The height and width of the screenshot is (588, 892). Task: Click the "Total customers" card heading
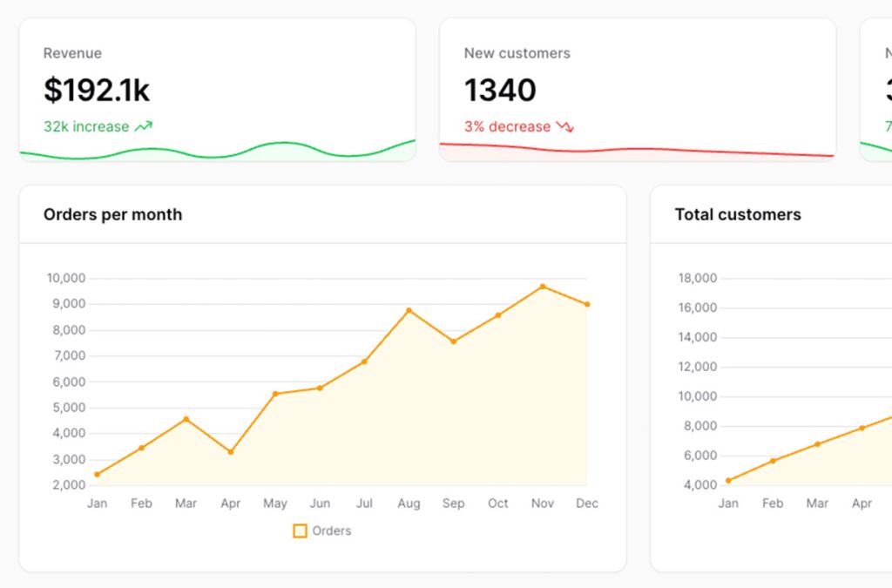[x=738, y=214]
